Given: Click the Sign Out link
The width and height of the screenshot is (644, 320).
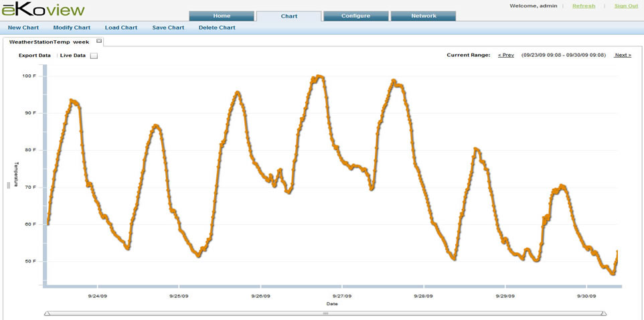Looking at the screenshot, I should (626, 6).
